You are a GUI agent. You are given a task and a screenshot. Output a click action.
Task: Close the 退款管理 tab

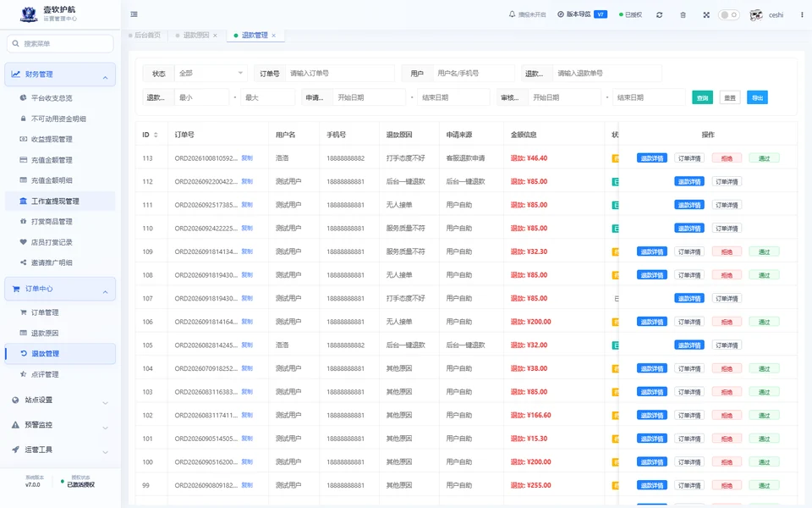(273, 36)
